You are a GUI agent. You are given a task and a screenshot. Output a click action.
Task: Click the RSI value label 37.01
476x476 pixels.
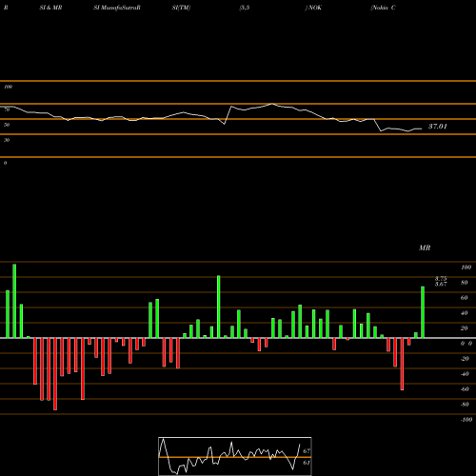(x=438, y=127)
